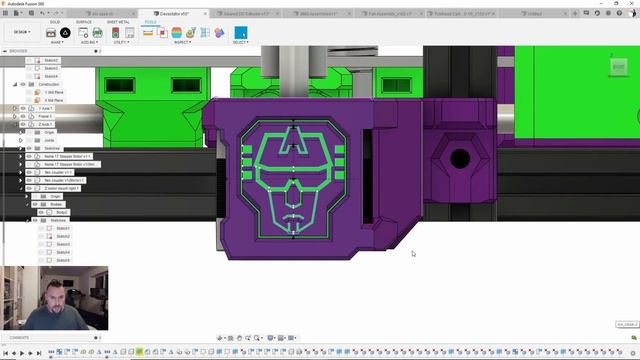Select the Devastator v50 document tab

[174, 13]
